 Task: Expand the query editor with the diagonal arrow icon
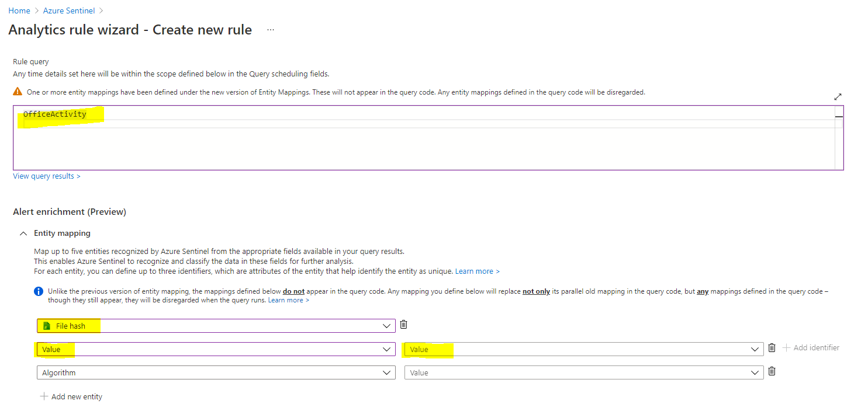(x=838, y=97)
